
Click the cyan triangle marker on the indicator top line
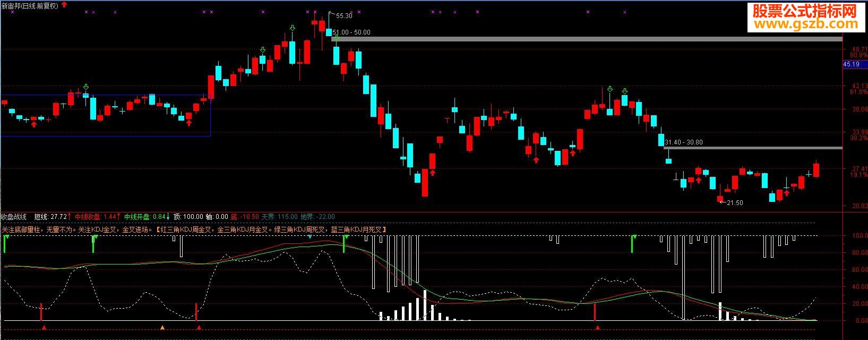tap(310, 237)
